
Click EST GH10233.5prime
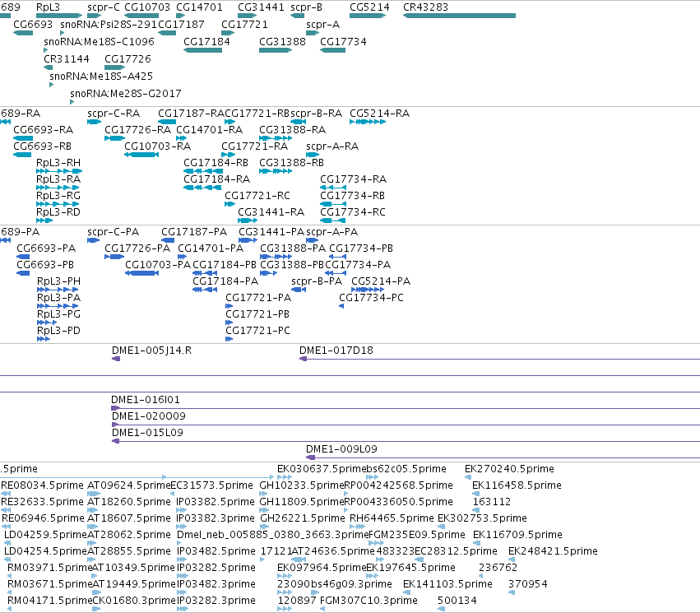tap(302, 485)
